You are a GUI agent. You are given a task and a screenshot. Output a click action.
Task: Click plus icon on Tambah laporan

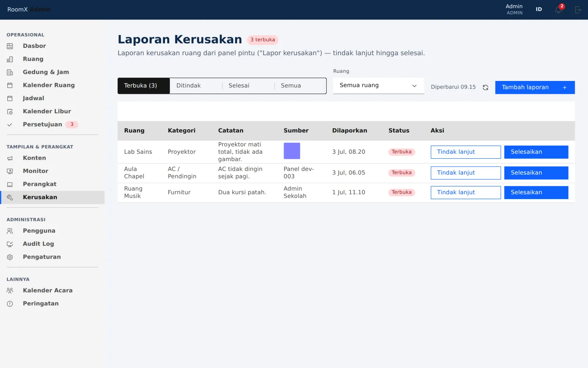tap(565, 88)
